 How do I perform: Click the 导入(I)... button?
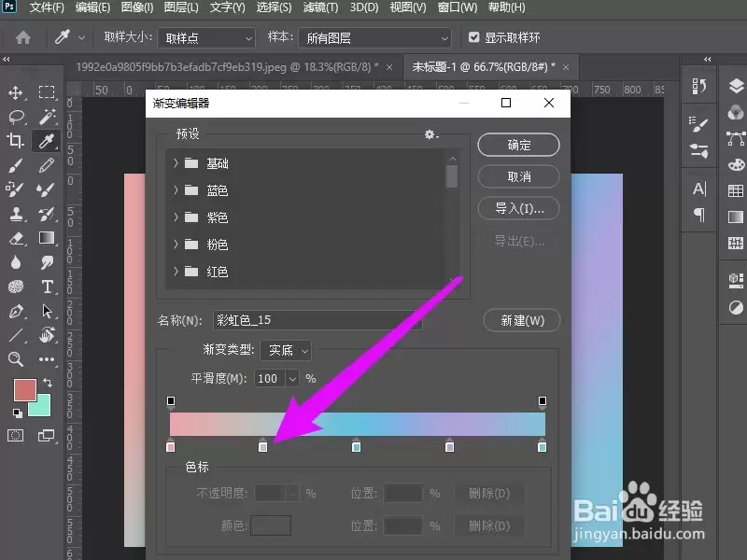click(518, 208)
